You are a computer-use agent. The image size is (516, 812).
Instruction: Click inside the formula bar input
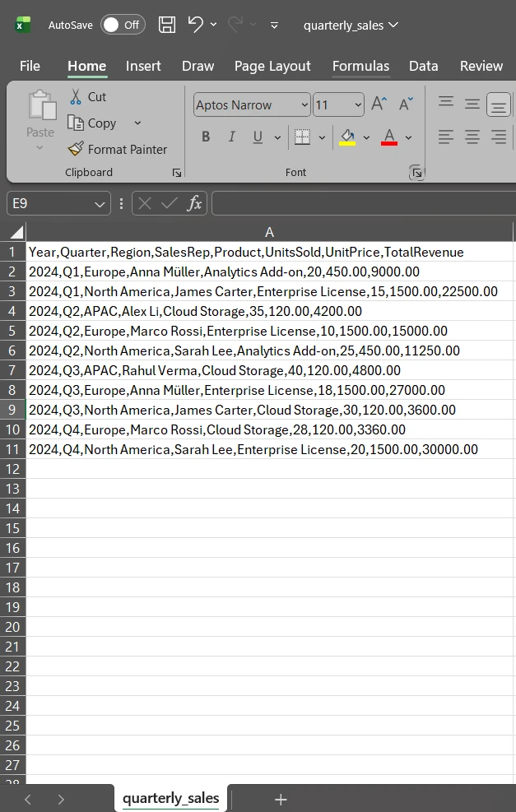pyautogui.click(x=362, y=203)
